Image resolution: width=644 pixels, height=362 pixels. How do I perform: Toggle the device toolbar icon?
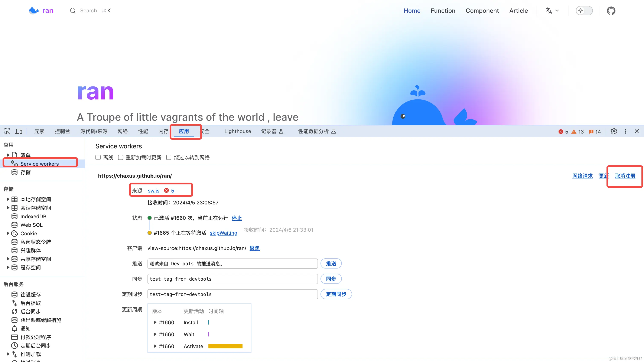click(x=19, y=131)
